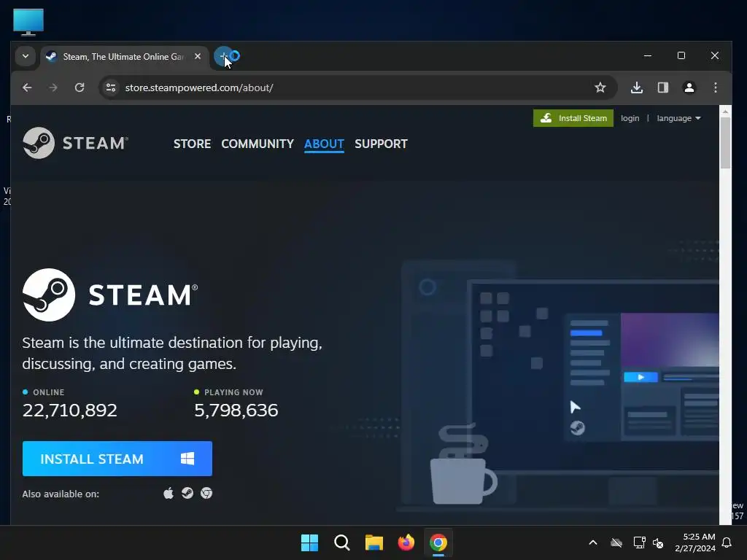Go back to previous page
The height and width of the screenshot is (560, 747).
[x=27, y=87]
